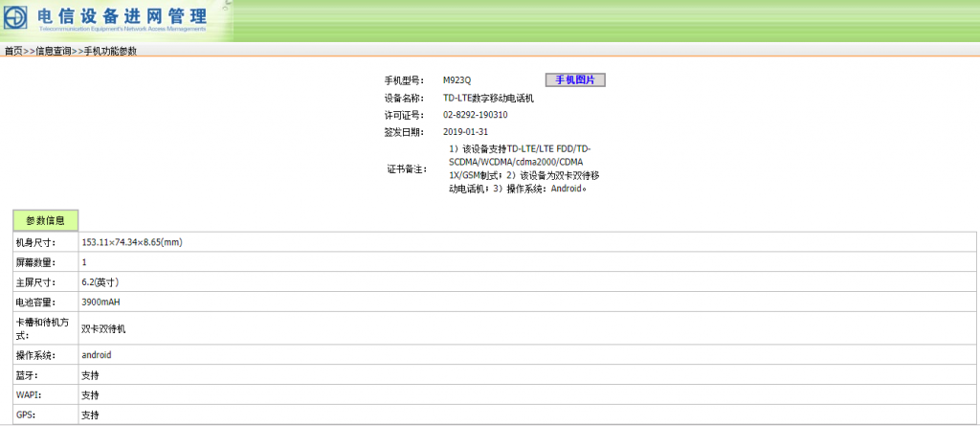
Task: Click the device name TD-LTE数字移动电话机
Action: (x=488, y=98)
